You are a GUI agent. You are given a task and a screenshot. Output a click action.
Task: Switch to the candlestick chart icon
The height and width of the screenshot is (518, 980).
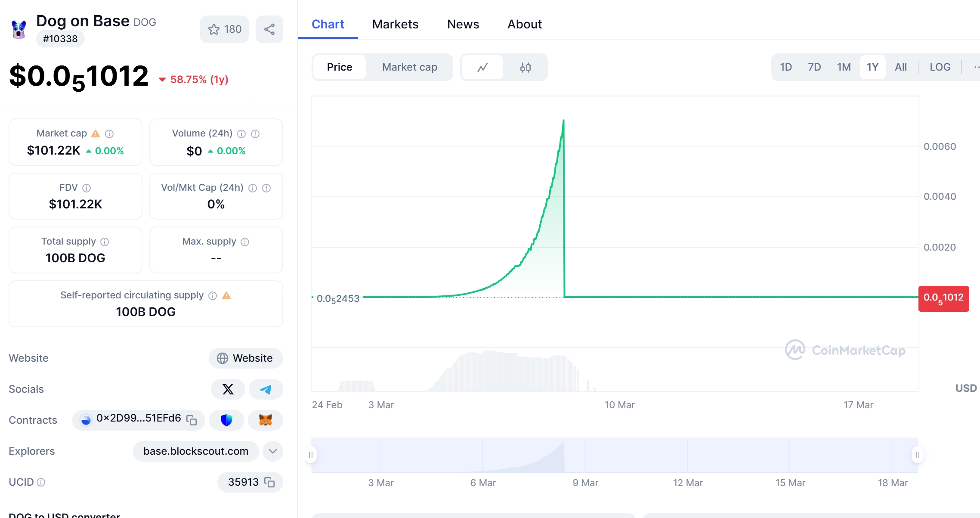click(526, 67)
